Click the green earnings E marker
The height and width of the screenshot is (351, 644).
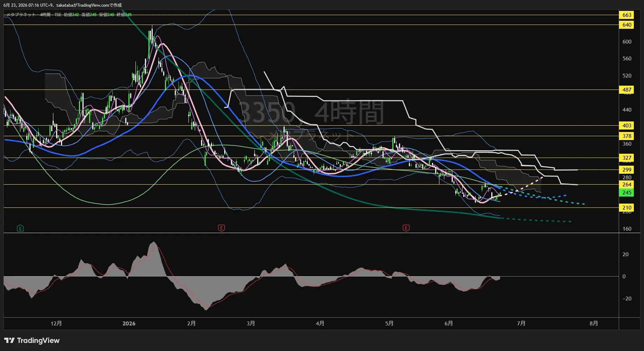[20, 229]
